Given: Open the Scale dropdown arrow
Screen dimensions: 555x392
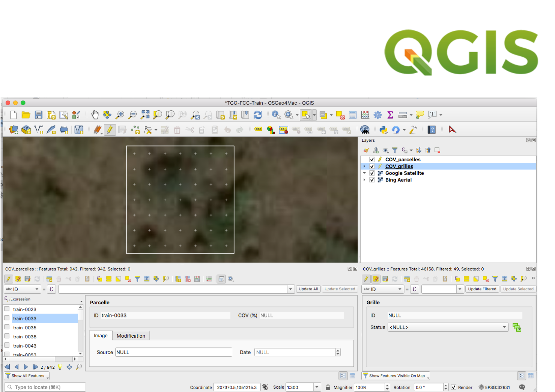Looking at the screenshot, I should point(317,387).
